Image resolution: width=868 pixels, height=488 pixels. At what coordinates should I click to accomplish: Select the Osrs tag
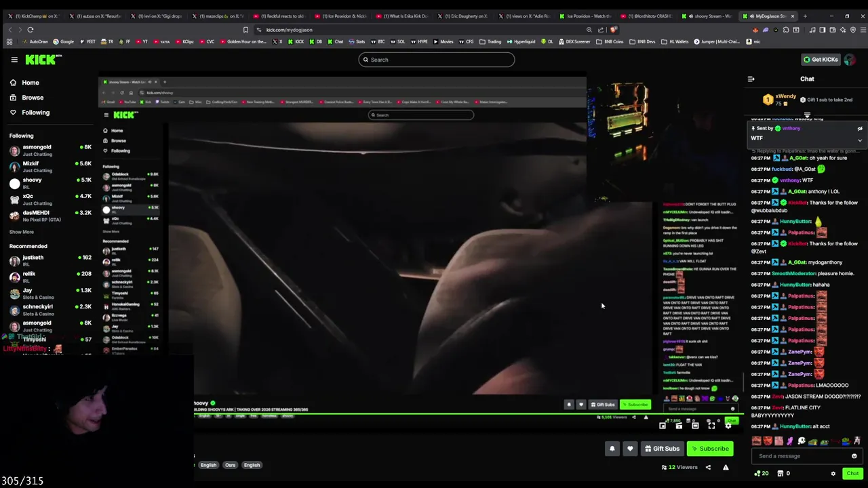point(230,466)
